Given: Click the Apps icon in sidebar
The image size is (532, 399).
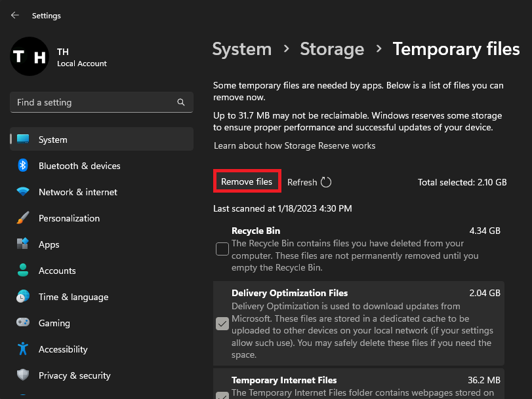Looking at the screenshot, I should pyautogui.click(x=23, y=244).
